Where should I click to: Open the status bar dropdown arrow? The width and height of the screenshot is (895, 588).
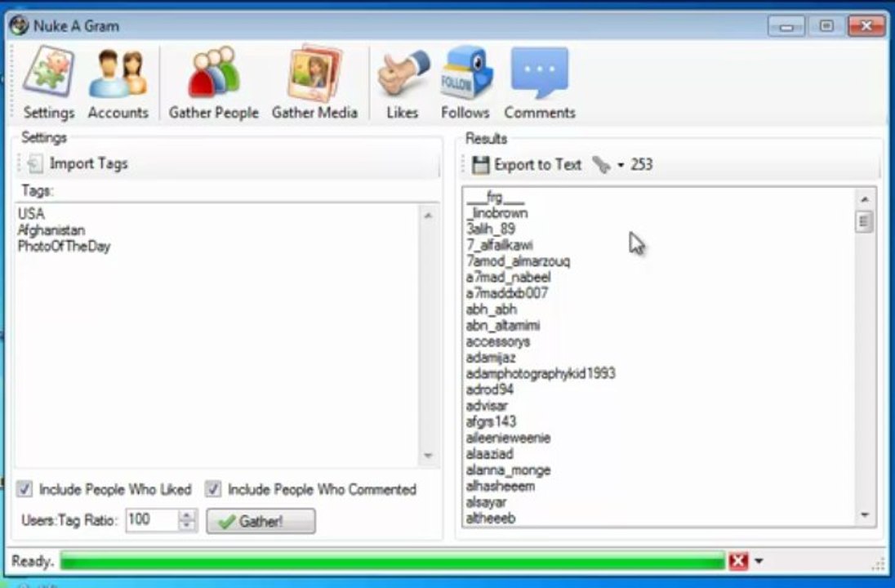[x=759, y=561]
